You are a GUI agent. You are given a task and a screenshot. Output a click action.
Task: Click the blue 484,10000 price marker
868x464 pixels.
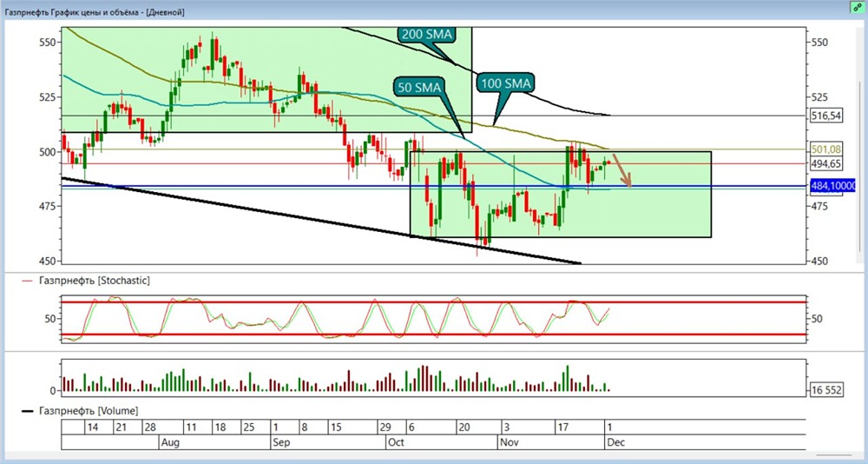pyautogui.click(x=832, y=186)
